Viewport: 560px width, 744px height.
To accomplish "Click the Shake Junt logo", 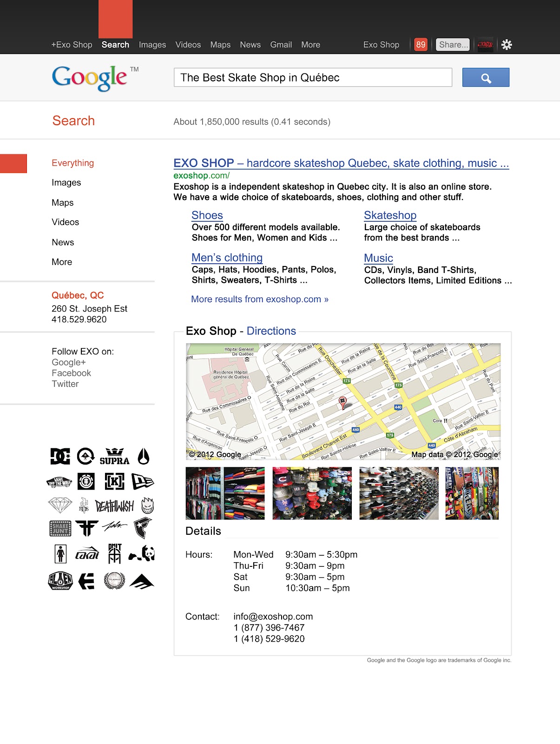I will (x=60, y=529).
